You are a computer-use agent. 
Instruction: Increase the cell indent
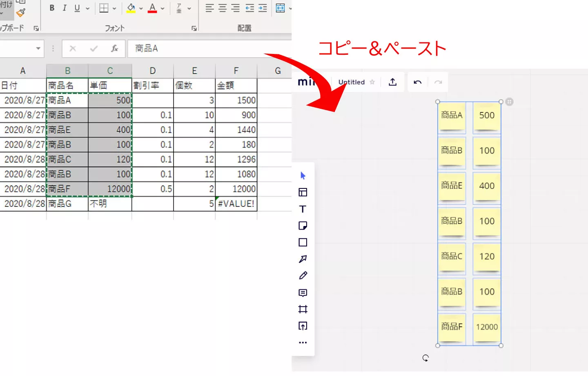pyautogui.click(x=263, y=8)
